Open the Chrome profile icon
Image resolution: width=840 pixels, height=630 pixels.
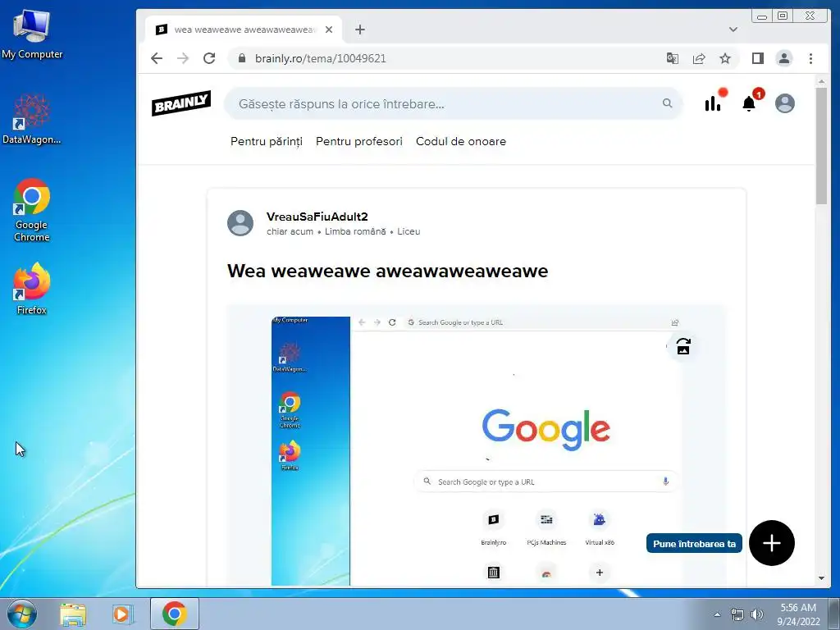pos(783,58)
